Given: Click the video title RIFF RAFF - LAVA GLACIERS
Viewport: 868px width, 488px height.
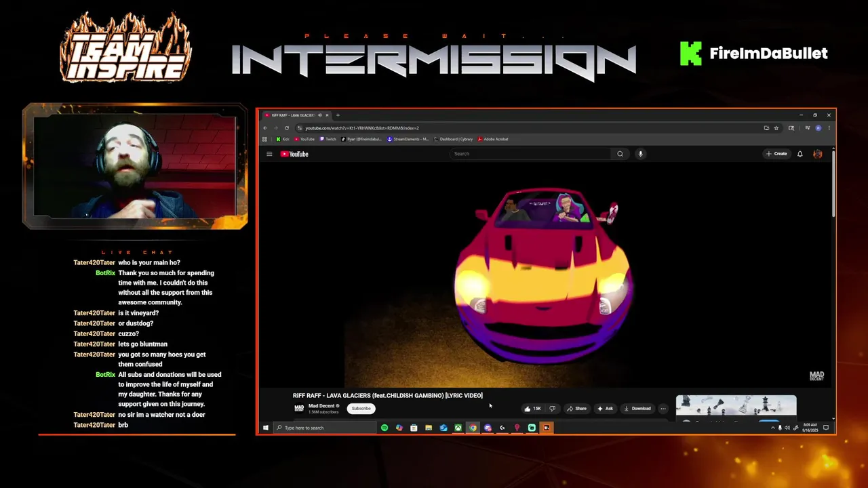Looking at the screenshot, I should coord(388,395).
